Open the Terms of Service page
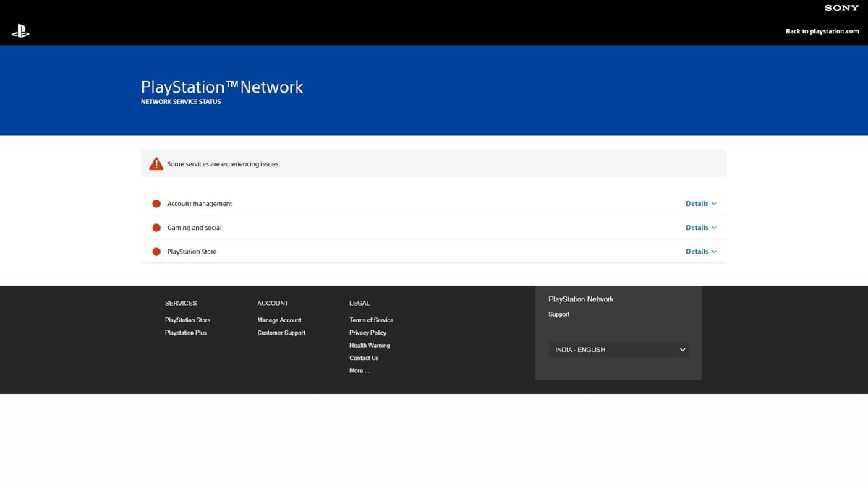Image resolution: width=868 pixels, height=488 pixels. pyautogui.click(x=371, y=320)
